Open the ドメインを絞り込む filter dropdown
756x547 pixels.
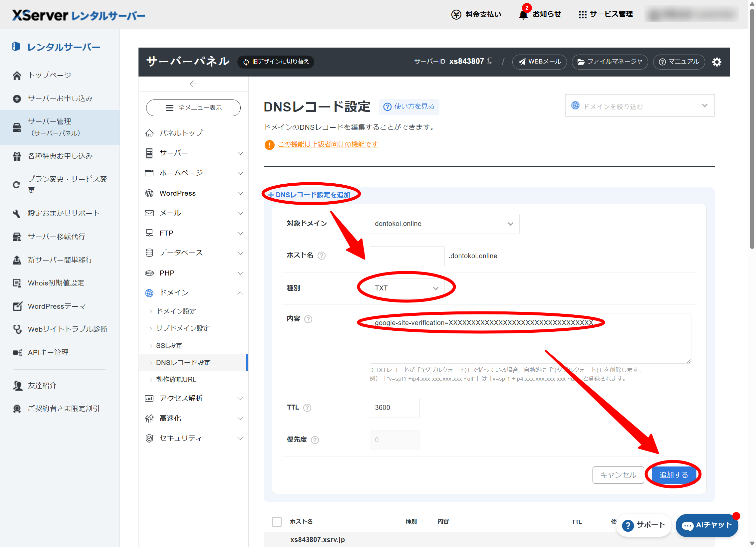click(x=639, y=105)
